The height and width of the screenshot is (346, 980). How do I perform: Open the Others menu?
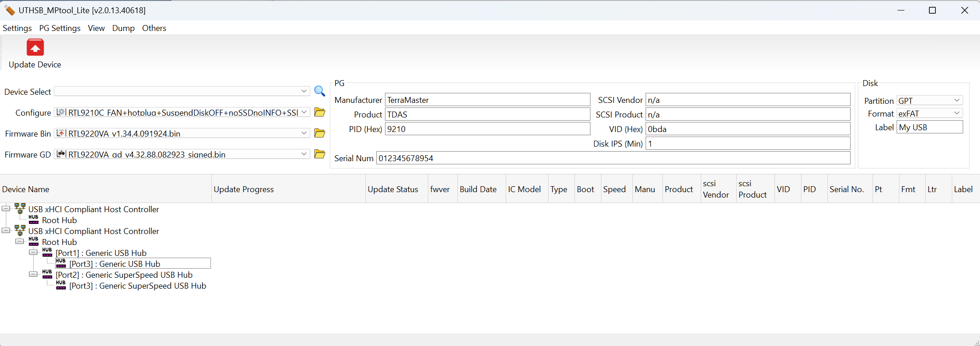click(154, 28)
